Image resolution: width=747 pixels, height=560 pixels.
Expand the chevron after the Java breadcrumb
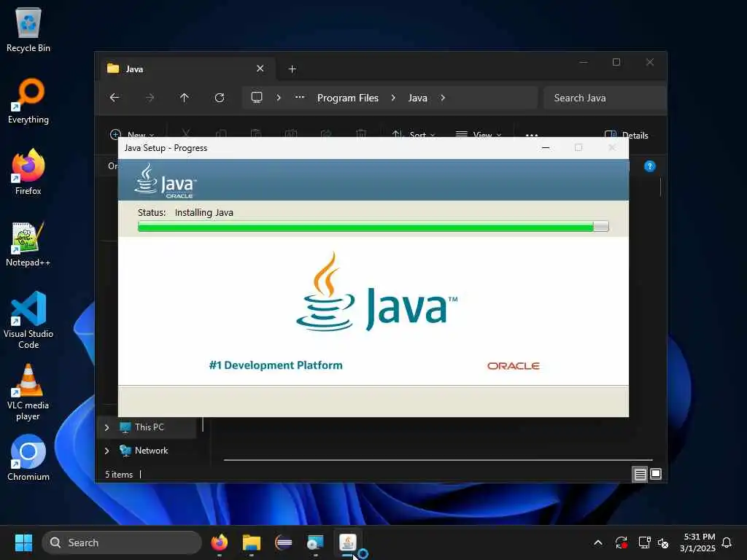click(x=443, y=98)
